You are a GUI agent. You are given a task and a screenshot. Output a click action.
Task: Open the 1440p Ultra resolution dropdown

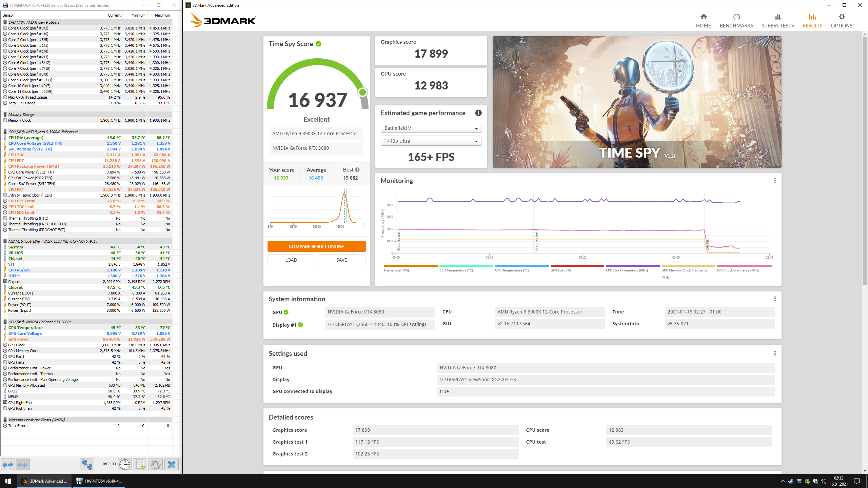coord(431,141)
